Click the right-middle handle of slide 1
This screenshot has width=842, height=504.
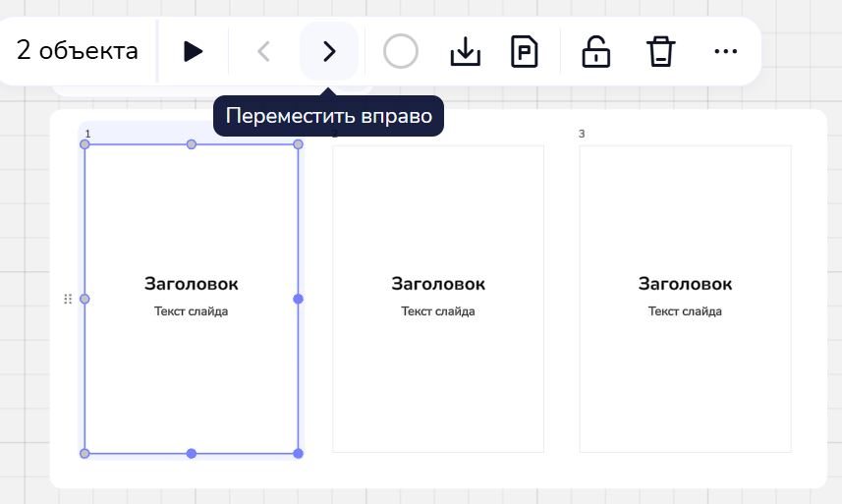[298, 299]
